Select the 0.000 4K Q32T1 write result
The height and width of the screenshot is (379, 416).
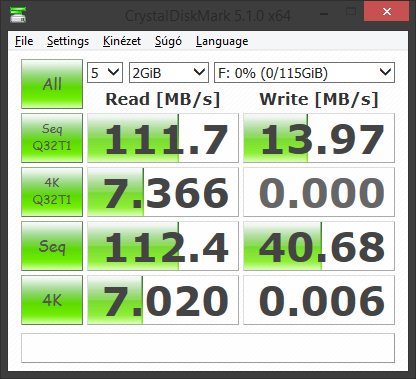[319, 192]
